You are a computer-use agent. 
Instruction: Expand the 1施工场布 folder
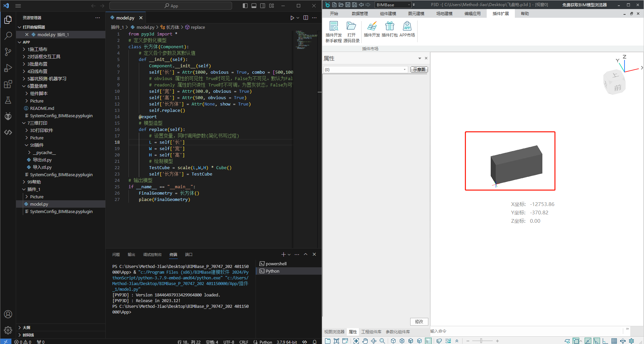(37, 49)
